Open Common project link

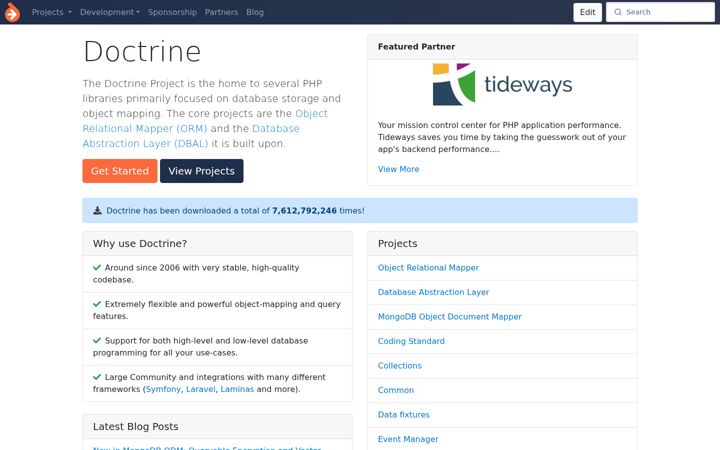click(396, 390)
